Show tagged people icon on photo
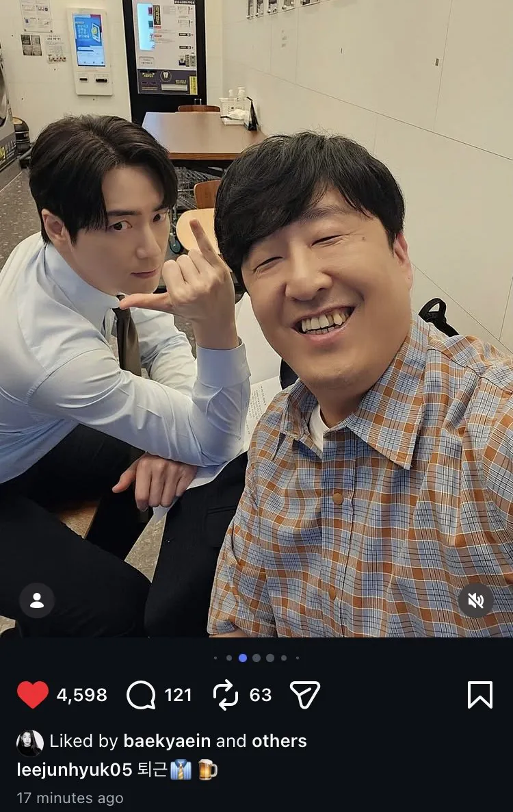The image size is (513, 812). 37,600
